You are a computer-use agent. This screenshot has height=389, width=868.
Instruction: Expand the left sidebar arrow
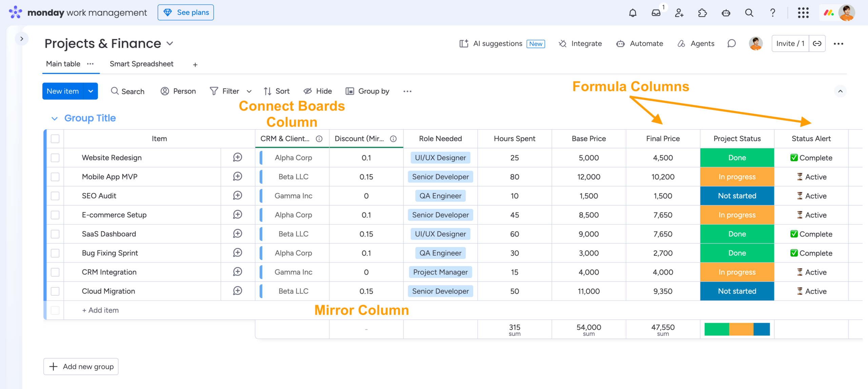[x=22, y=39]
